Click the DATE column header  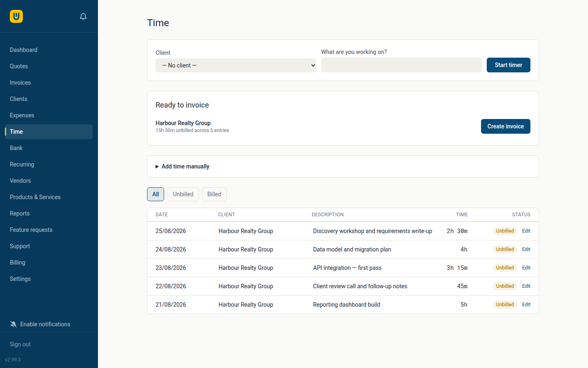pos(162,215)
